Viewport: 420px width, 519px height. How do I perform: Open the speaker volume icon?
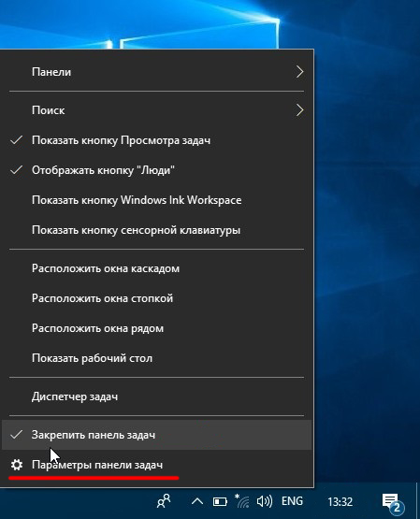(265, 501)
